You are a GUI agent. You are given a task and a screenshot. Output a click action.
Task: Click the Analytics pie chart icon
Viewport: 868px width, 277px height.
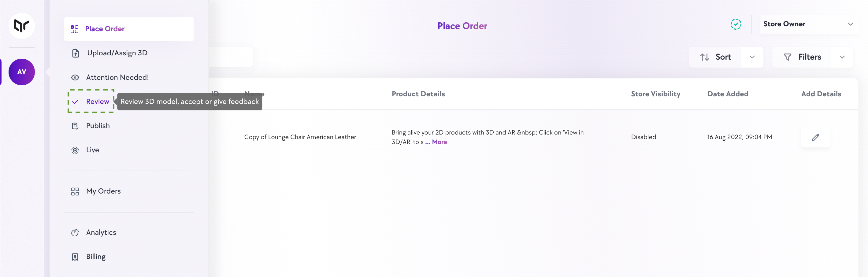(x=75, y=233)
